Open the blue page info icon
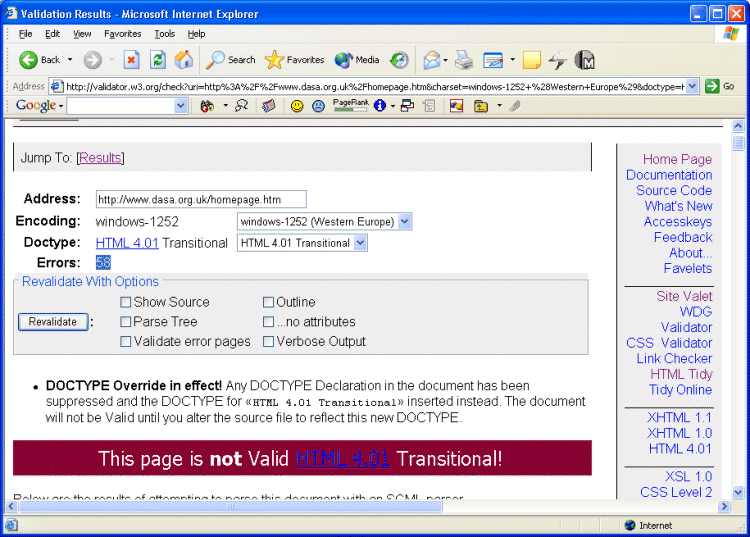The image size is (750, 537). pyautogui.click(x=380, y=106)
